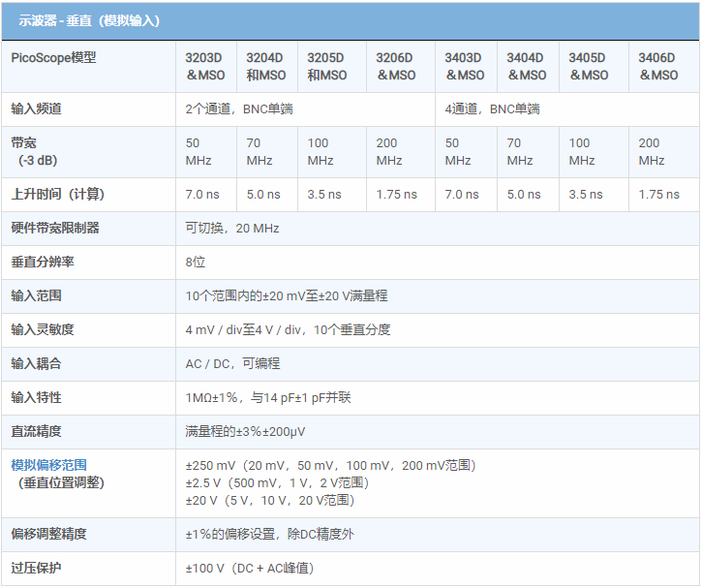Click the 示波器 - 垂直（模拟输入）table title
Viewport: 702px width, 588px height.
pos(89,20)
